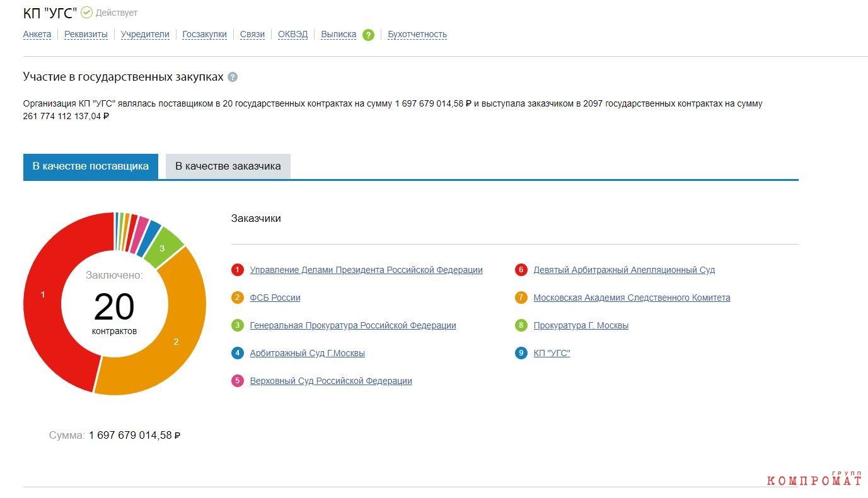
Task: Click the red number 1 legend badge
Action: [x=238, y=270]
